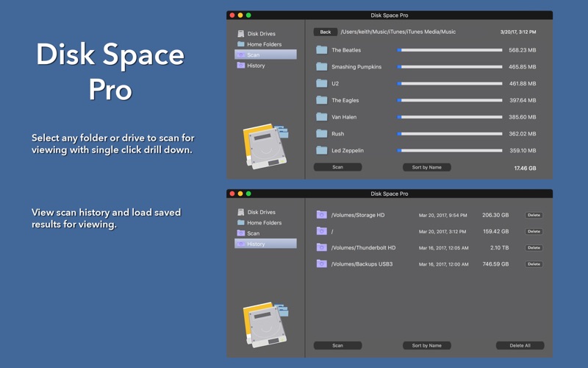The height and width of the screenshot is (368, 588).
Task: Click the /Volumes/Backups USB3 path text
Action: tap(362, 264)
